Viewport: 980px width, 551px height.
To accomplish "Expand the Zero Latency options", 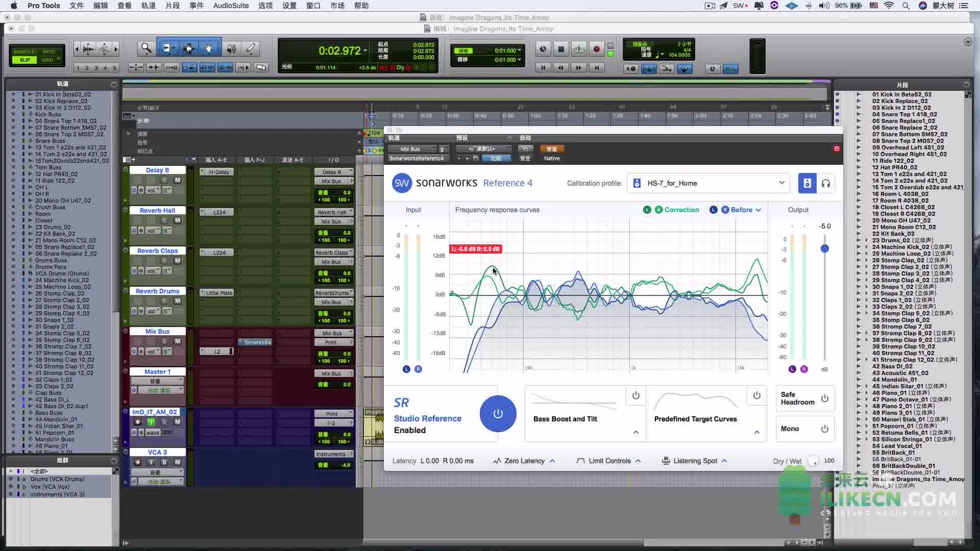I will (552, 461).
